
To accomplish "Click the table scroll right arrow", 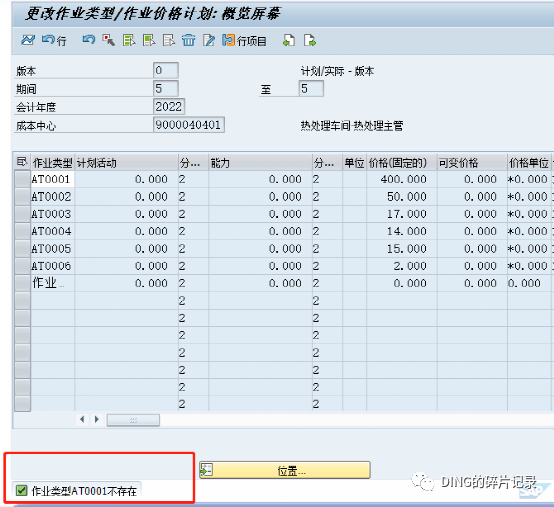I will coord(96,420).
